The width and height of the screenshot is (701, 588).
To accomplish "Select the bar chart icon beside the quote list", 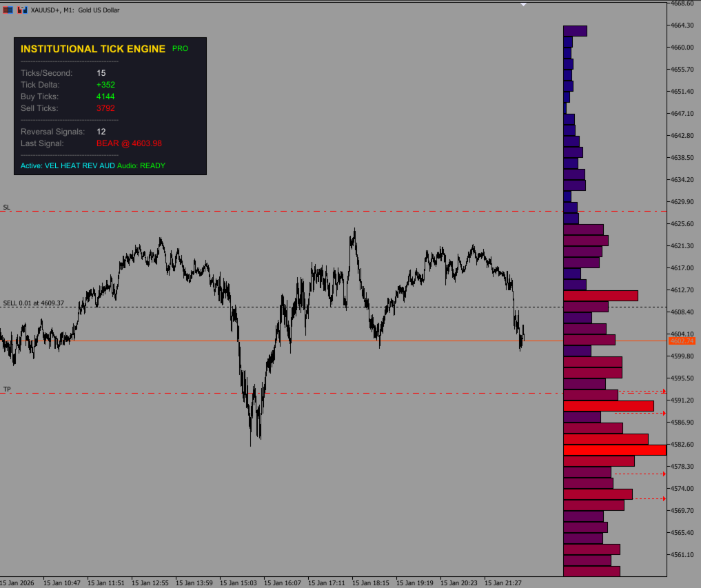I will 21,10.
